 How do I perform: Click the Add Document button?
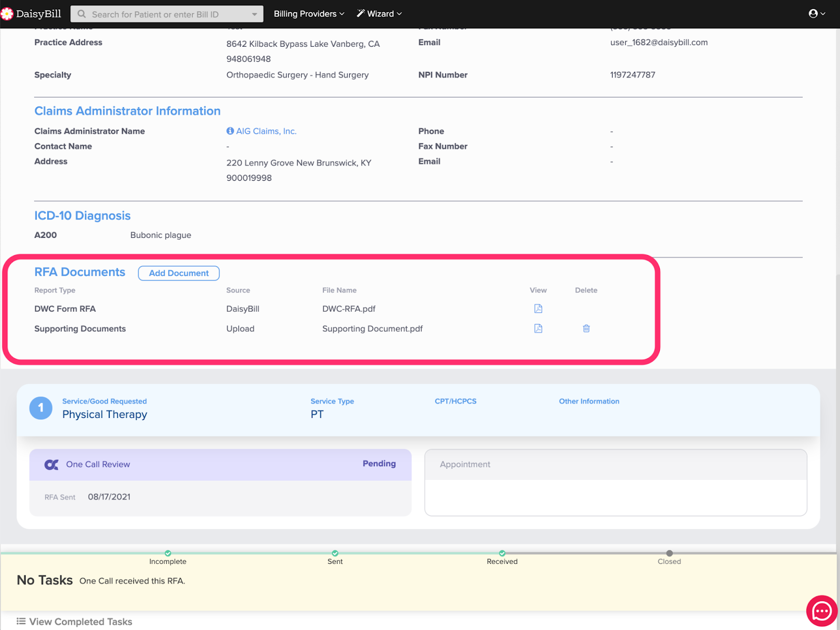coord(178,273)
